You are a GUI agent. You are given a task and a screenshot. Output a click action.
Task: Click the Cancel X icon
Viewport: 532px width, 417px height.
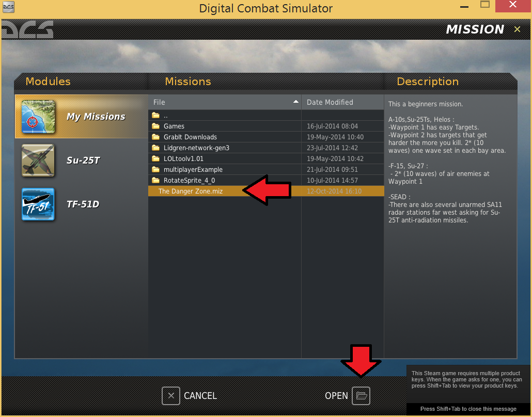click(x=170, y=396)
